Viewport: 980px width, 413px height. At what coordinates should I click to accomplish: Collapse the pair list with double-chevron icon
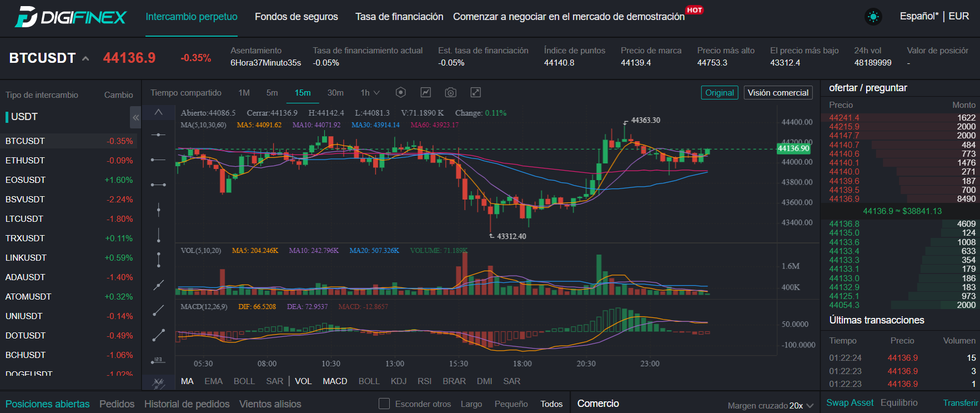tap(135, 117)
